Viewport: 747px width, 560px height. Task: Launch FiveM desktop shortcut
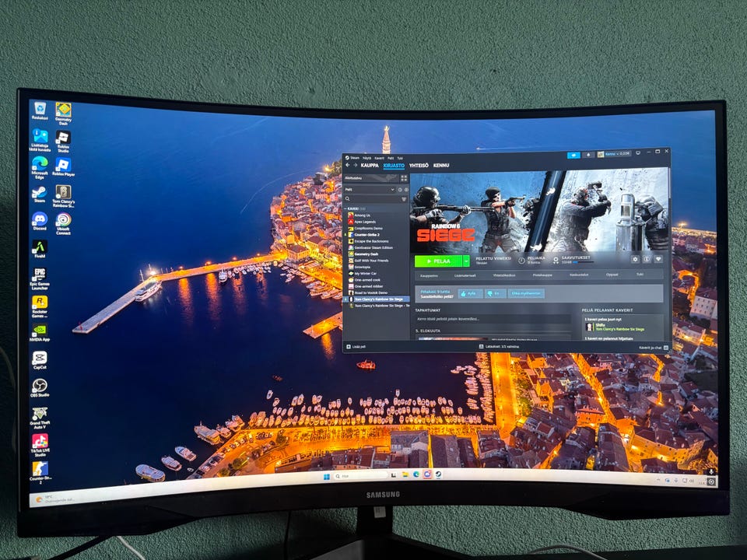point(40,249)
